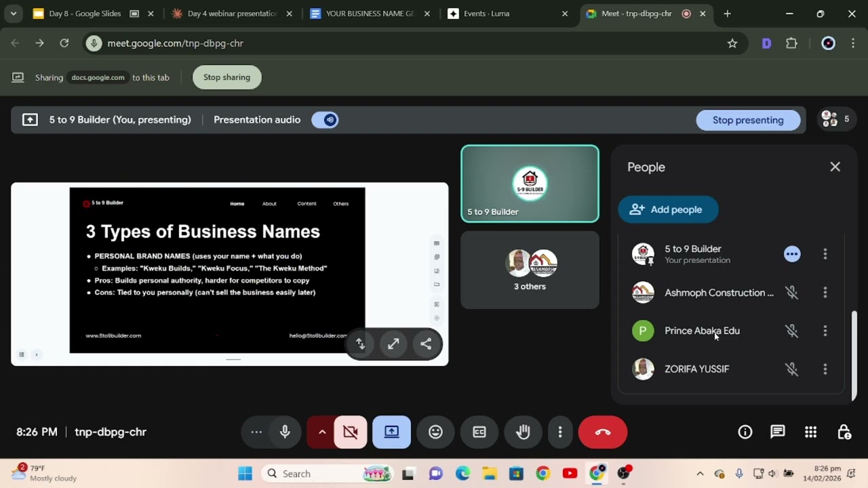The width and height of the screenshot is (868, 488).
Task: Click the participants count icon showing 5
Action: (835, 119)
